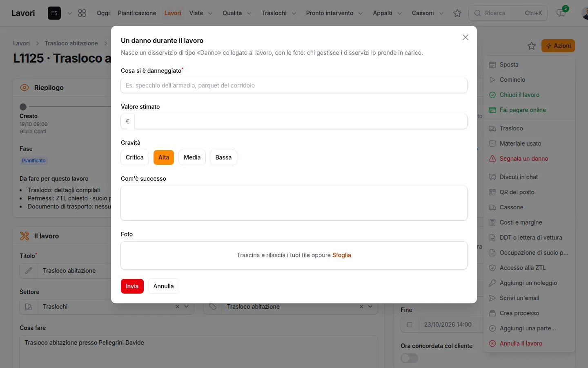
Task: Expand the Cassoni menu
Action: click(428, 13)
